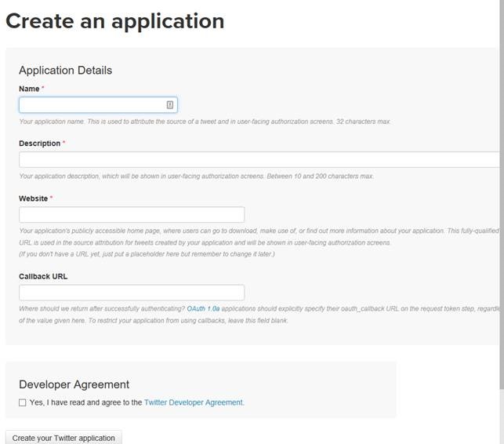Click the "Create an application" page heading

click(x=114, y=21)
